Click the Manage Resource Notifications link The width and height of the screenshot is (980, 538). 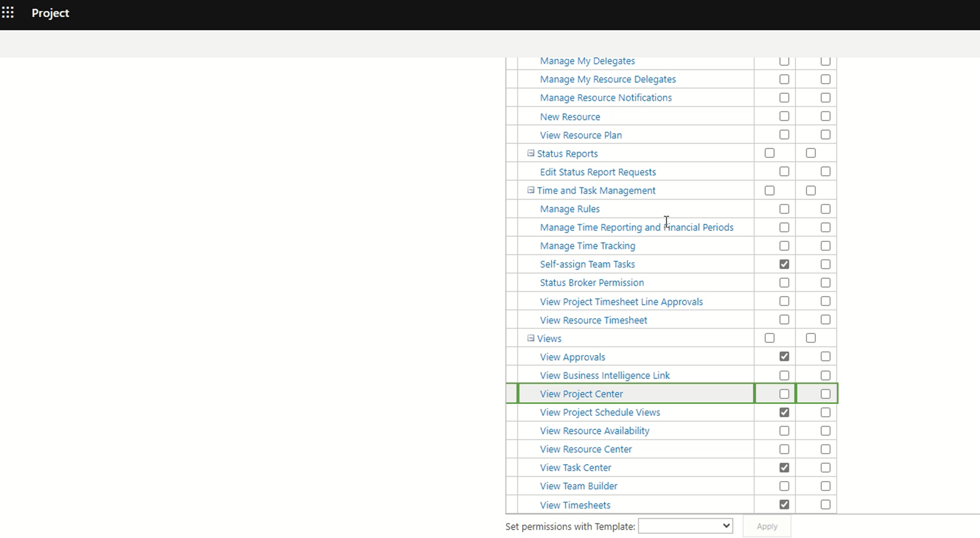pos(606,98)
